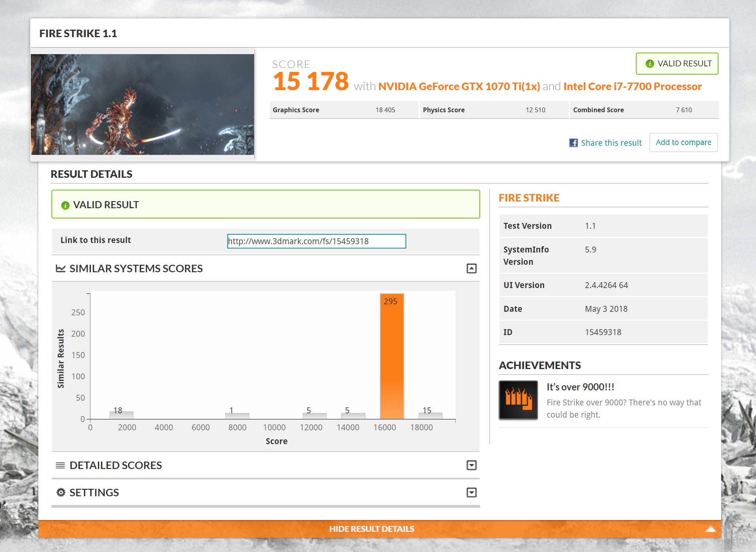Click the RESULT DETAILS heading
The width and height of the screenshot is (756, 552).
click(x=92, y=174)
